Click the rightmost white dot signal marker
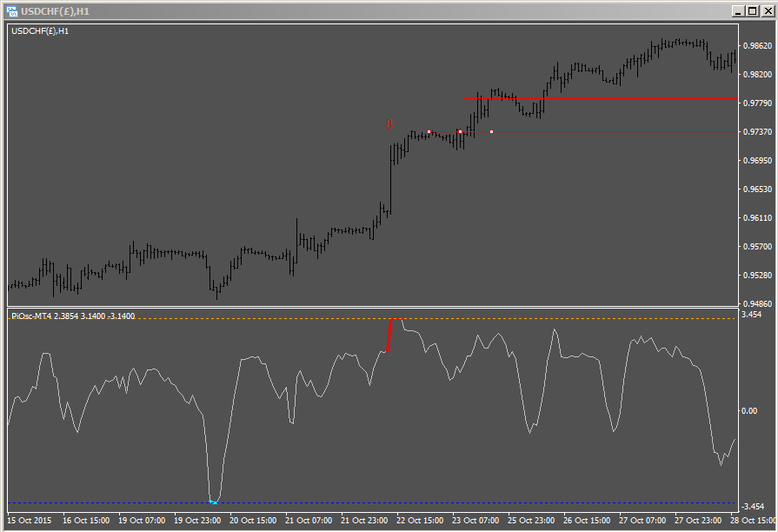The image size is (778, 532). (492, 131)
